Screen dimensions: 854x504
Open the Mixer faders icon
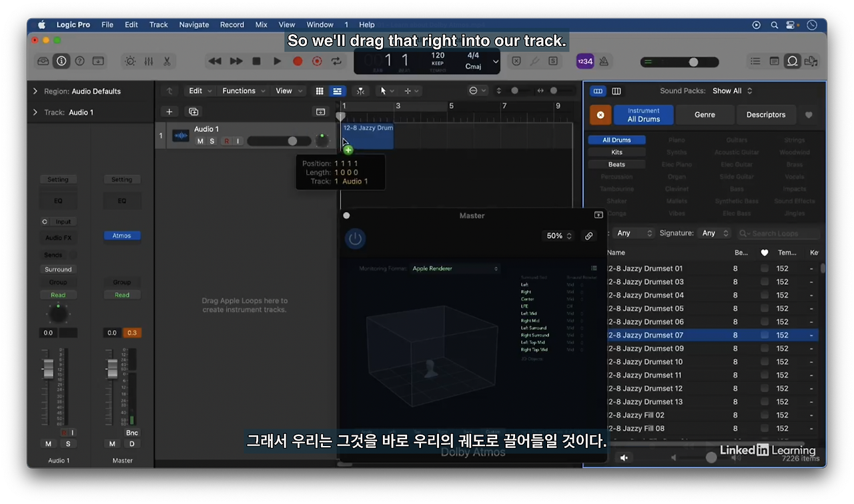pyautogui.click(x=148, y=61)
